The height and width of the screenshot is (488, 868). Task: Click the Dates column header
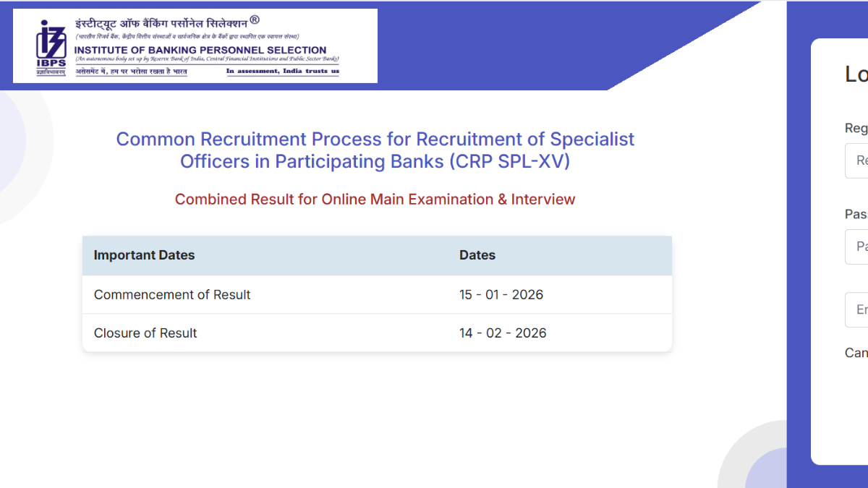point(477,255)
